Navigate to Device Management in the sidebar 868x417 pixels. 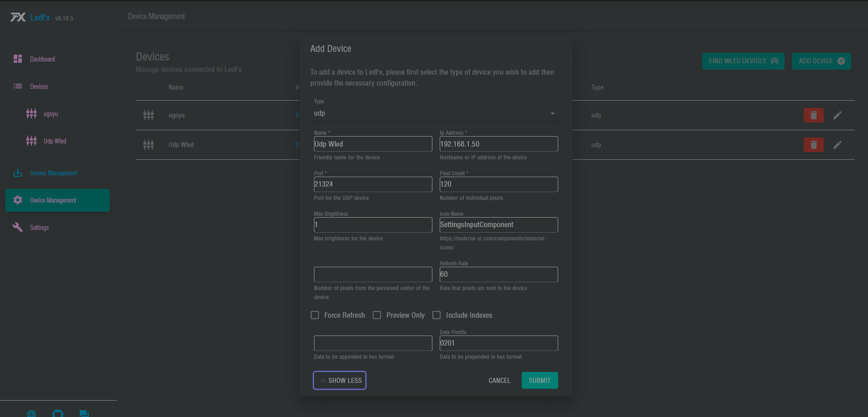point(57,200)
